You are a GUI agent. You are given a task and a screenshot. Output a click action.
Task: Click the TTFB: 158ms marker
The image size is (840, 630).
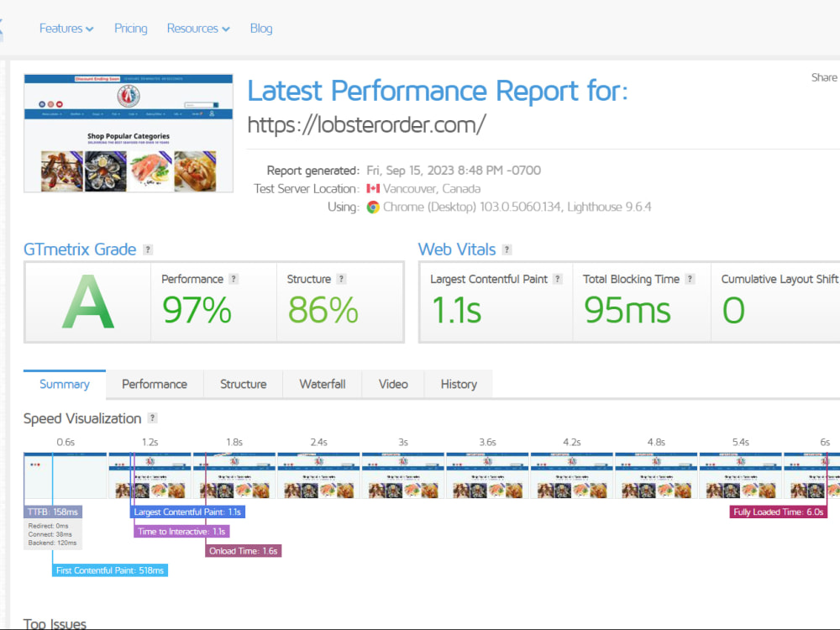coord(52,512)
